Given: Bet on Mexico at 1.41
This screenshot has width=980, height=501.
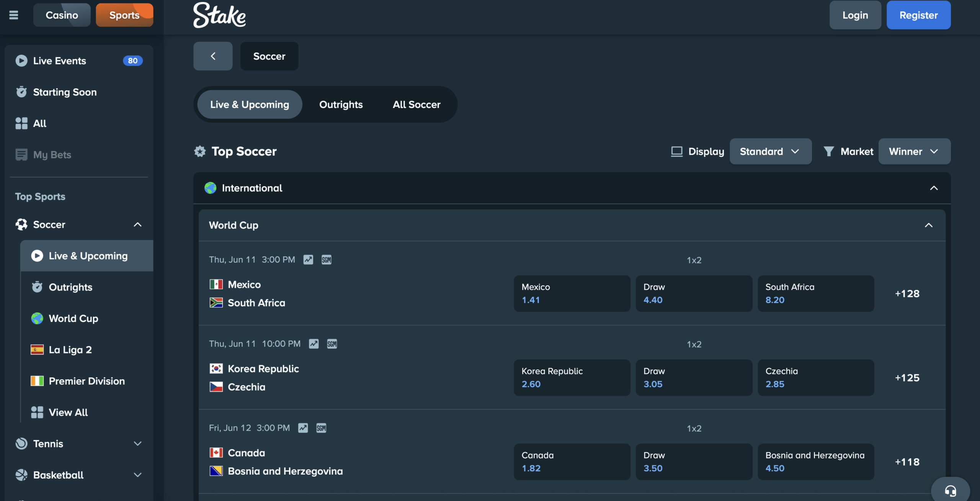Looking at the screenshot, I should 572,293.
